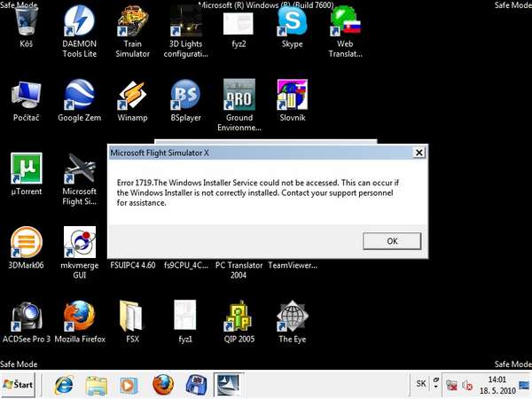Click Internet Explorer in the taskbar
This screenshot has height=399, width=532.
point(64,385)
